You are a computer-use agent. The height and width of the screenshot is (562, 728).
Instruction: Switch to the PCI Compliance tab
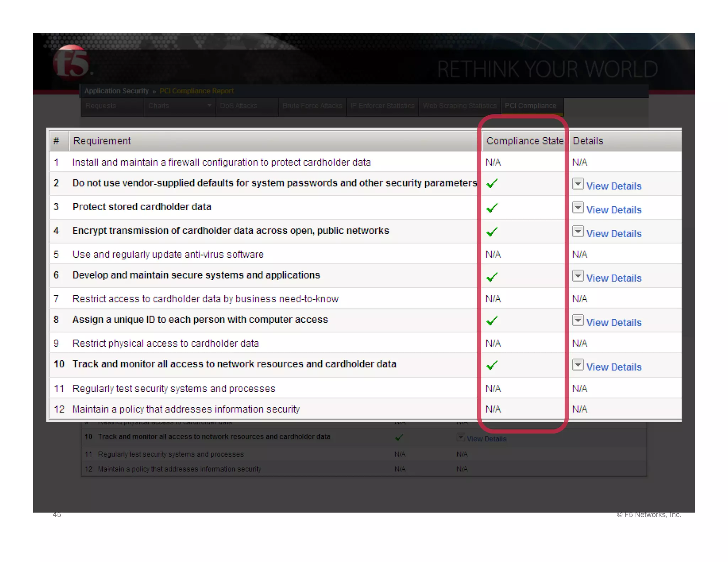[530, 106]
